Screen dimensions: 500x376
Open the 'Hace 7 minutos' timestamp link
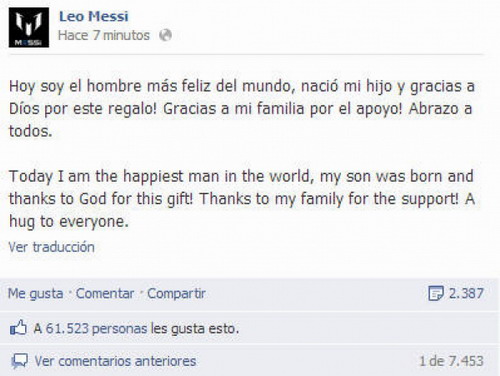point(104,35)
